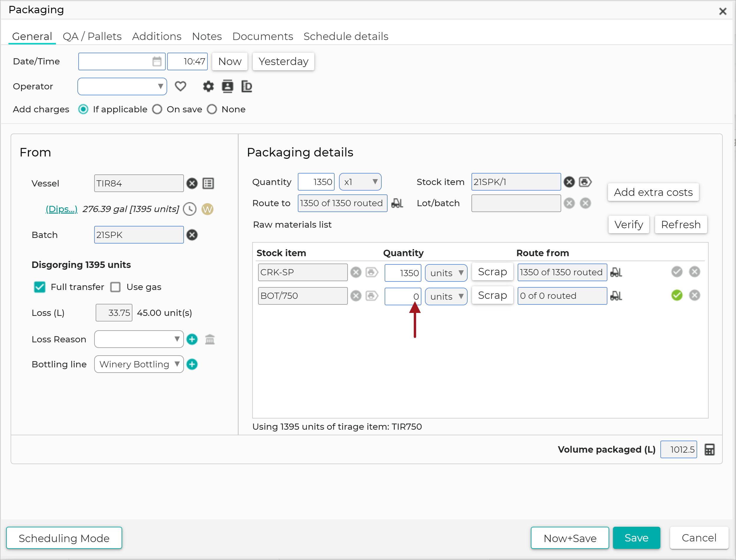The height and width of the screenshot is (560, 736).
Task: Clear the CRK-SP raw material item
Action: 356,272
